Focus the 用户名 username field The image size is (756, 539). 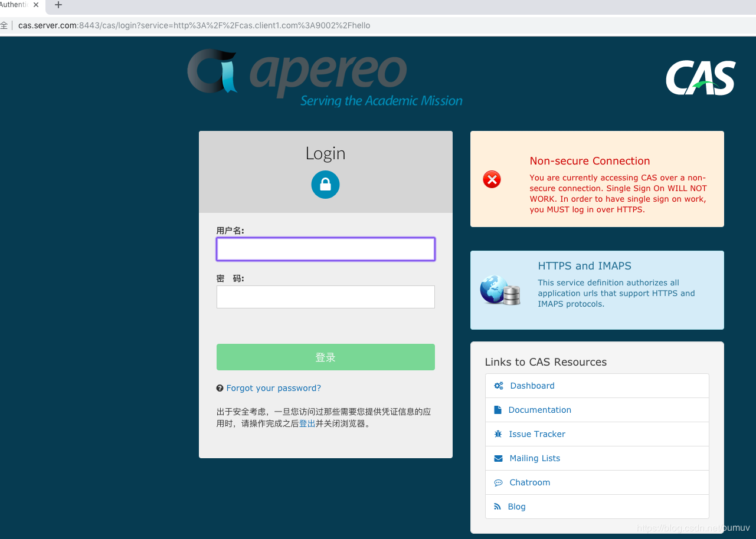326,249
